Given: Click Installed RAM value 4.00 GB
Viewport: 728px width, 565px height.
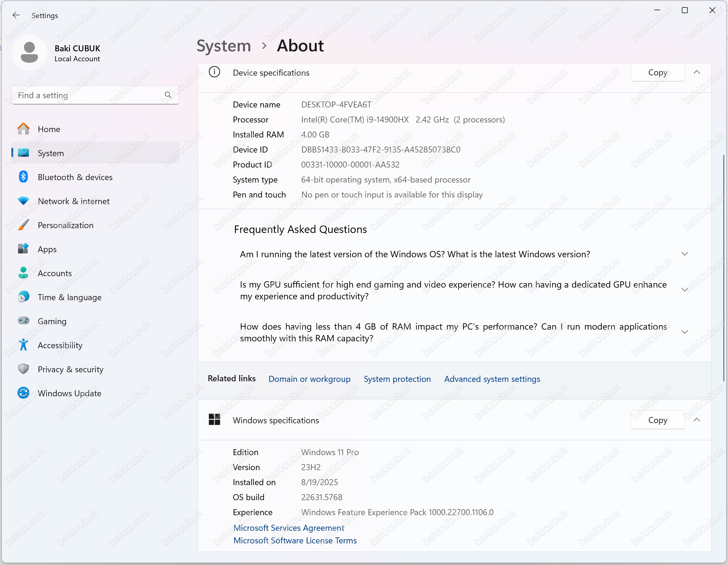Looking at the screenshot, I should point(315,134).
